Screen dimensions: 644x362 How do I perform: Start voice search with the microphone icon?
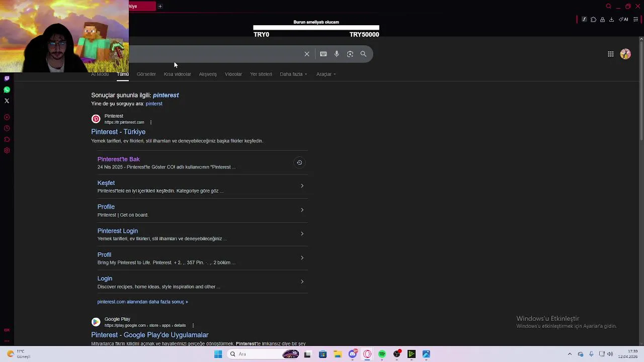coord(337,54)
